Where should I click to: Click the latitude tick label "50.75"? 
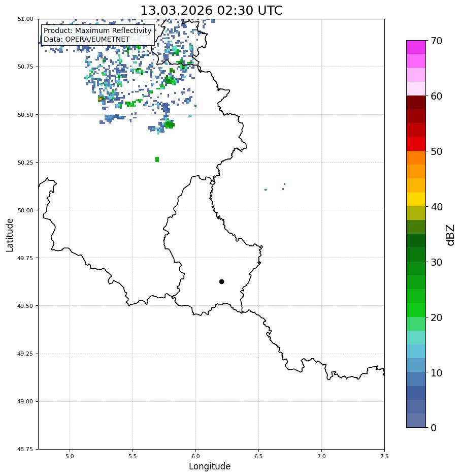click(x=25, y=67)
